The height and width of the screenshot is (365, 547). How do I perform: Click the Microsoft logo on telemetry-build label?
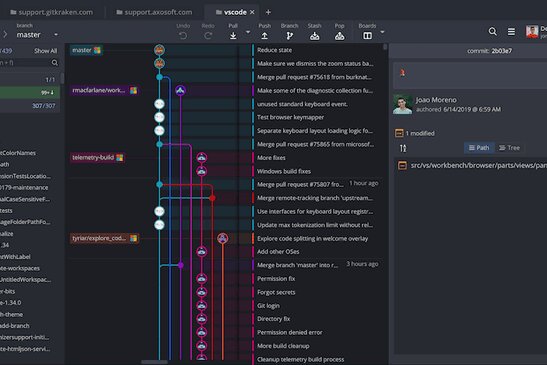(x=120, y=158)
